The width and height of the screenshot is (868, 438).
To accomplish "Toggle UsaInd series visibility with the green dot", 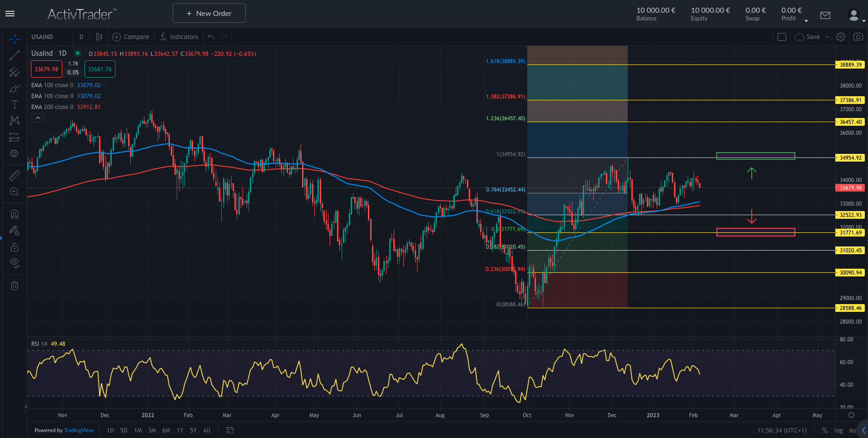I will 78,53.
